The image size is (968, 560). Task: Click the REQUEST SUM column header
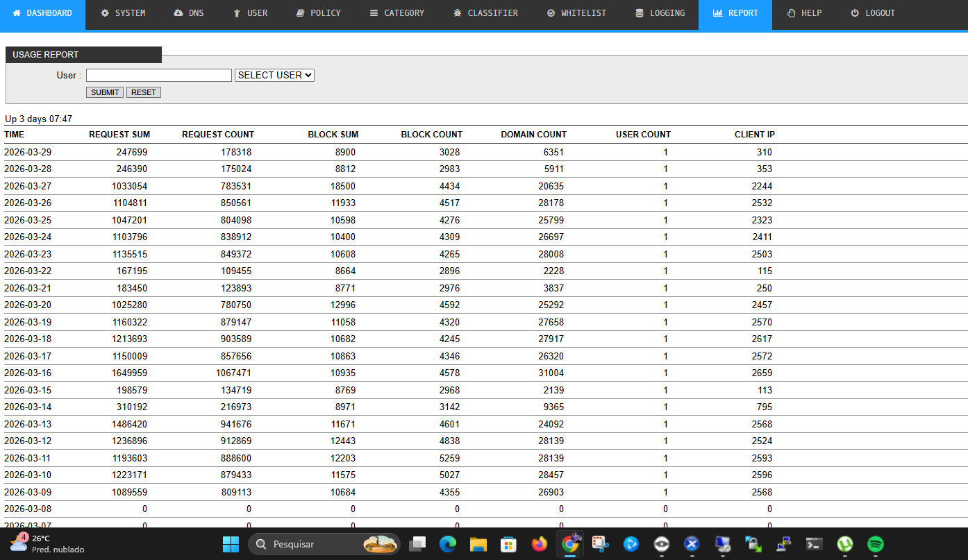tap(119, 135)
